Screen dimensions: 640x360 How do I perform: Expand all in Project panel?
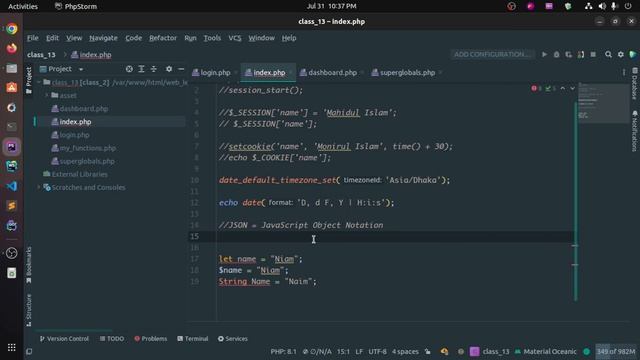[141, 69]
